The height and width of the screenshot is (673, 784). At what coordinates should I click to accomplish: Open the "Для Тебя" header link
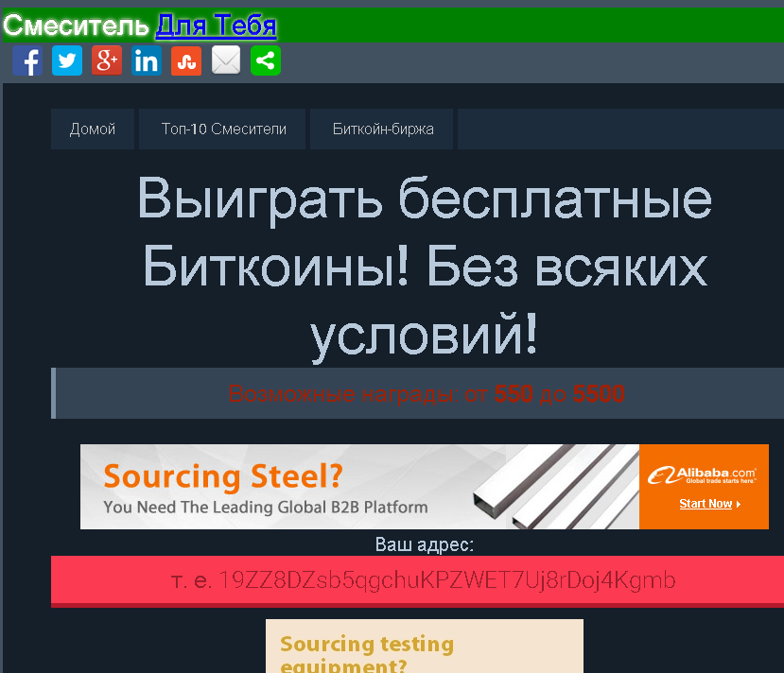pos(216,26)
